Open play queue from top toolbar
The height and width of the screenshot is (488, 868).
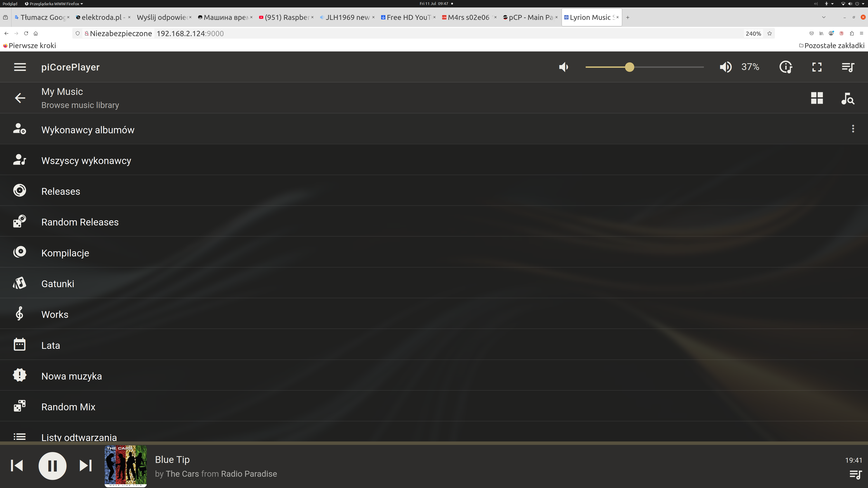point(848,67)
